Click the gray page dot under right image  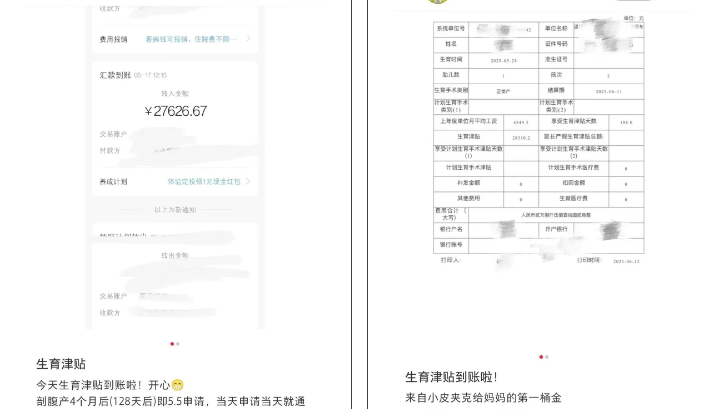click(547, 356)
